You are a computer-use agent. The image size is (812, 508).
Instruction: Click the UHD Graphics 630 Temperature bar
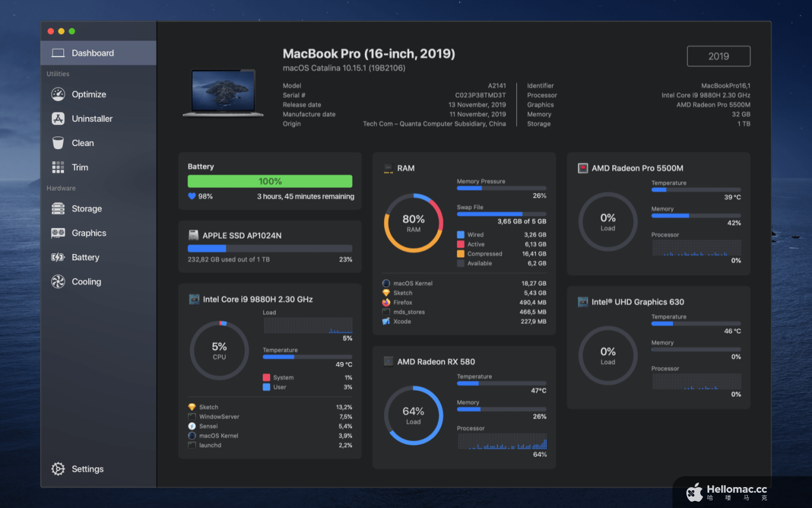point(696,324)
